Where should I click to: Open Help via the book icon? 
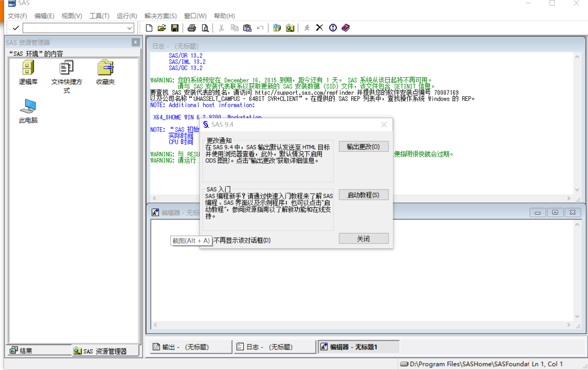[346, 28]
